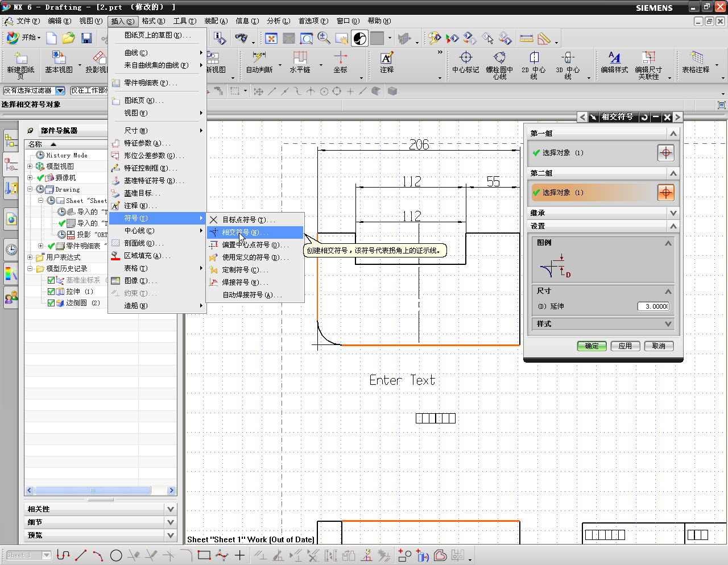This screenshot has width=728, height=565.
Task: Choose 焊接符号 from the submenu
Action: point(255,282)
